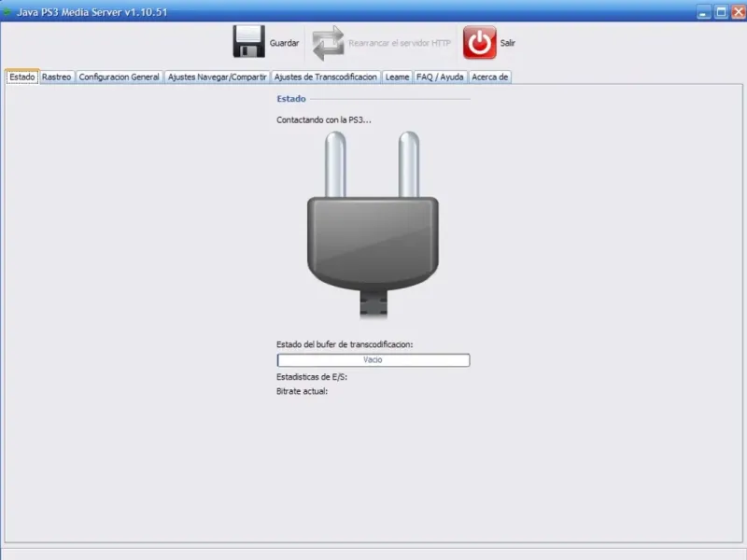Viewport: 747px width, 560px height.
Task: Click the floppy disk Guardar icon
Action: point(248,42)
